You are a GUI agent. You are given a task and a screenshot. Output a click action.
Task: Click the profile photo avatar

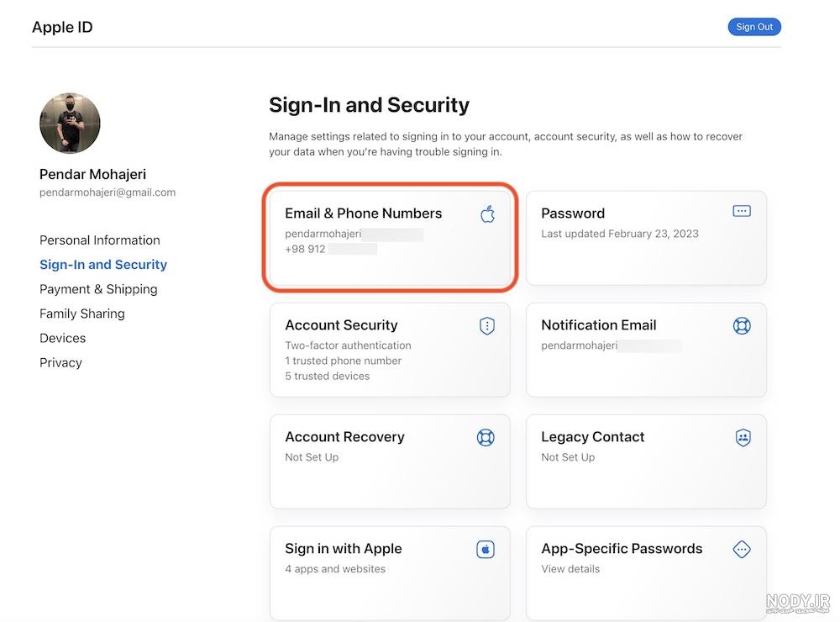click(70, 123)
